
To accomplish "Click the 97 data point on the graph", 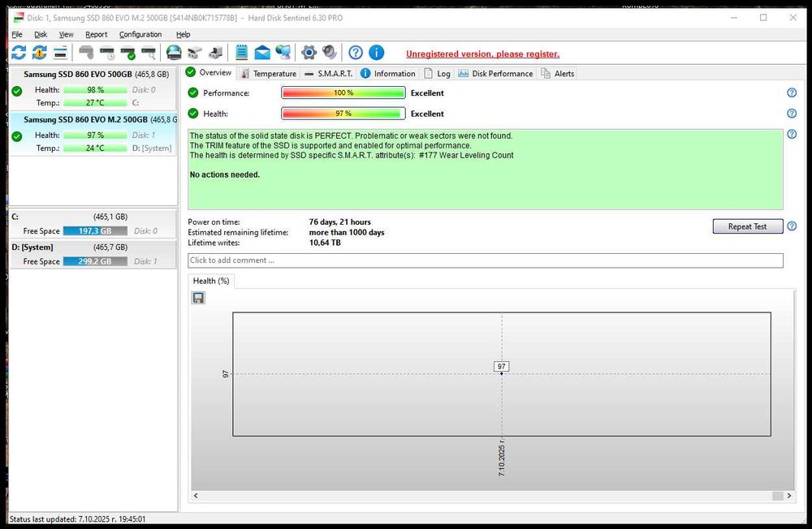I will click(x=501, y=373).
